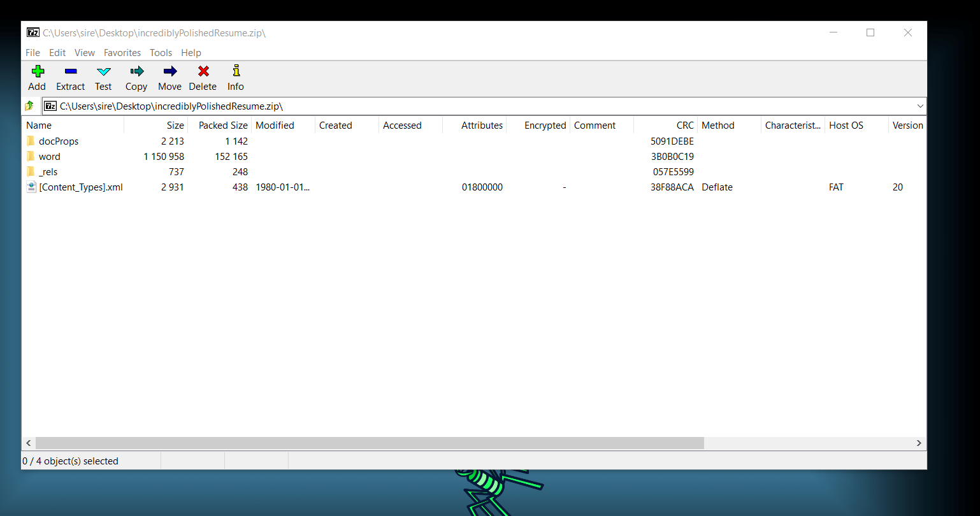Viewport: 980px width, 516px height.
Task: Sort by the Created column header
Action: (347, 125)
